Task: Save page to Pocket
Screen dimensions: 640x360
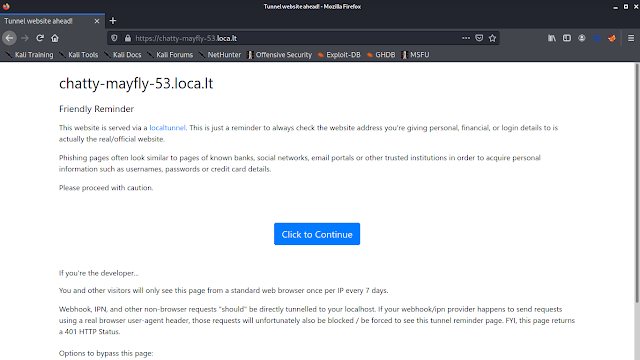Action: click(479, 38)
